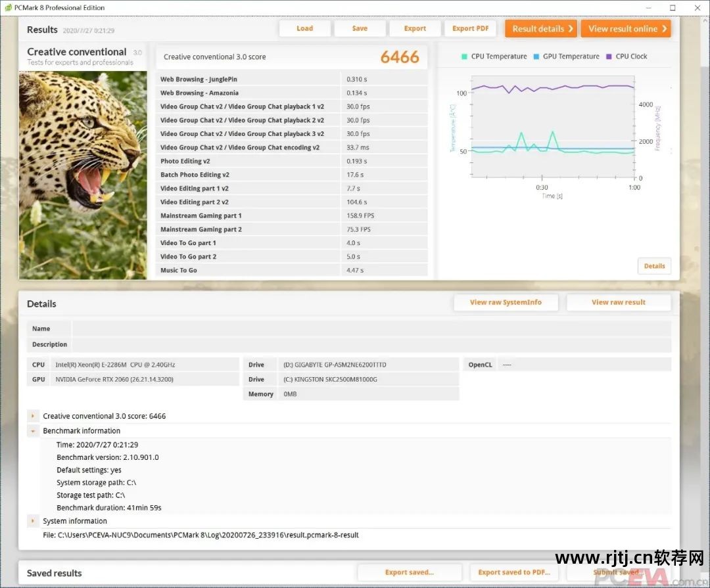
Task: Expand Creative conventional 3.0 score row
Action: [x=33, y=416]
